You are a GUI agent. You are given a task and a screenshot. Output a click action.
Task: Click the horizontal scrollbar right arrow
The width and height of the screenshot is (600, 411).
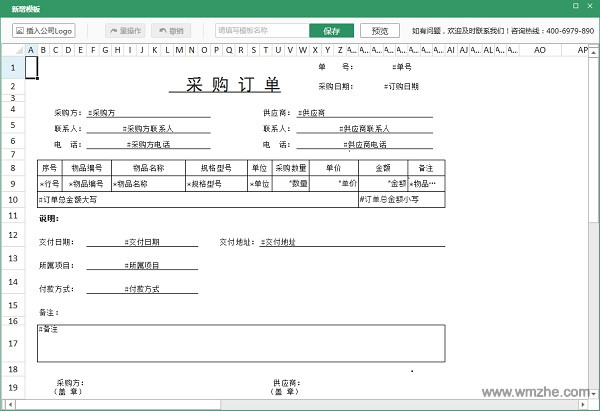(583, 404)
